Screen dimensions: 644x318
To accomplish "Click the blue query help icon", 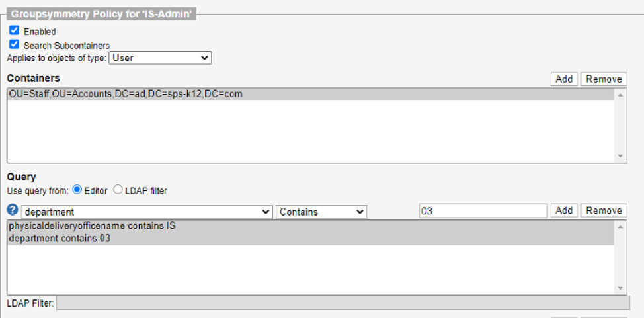I will point(13,210).
